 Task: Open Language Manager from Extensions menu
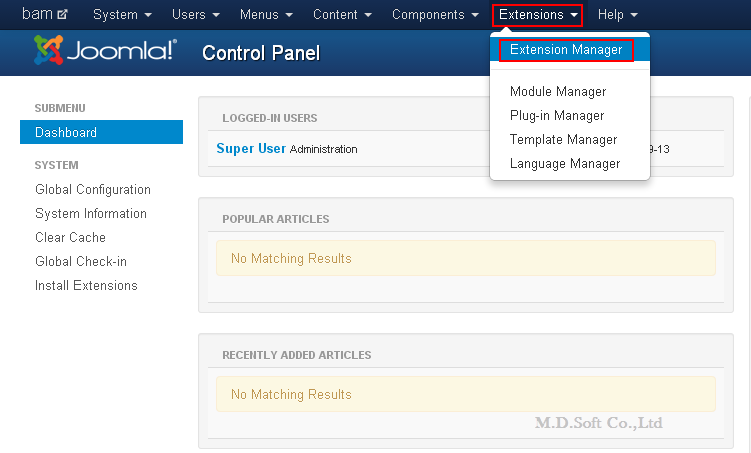[x=565, y=164]
